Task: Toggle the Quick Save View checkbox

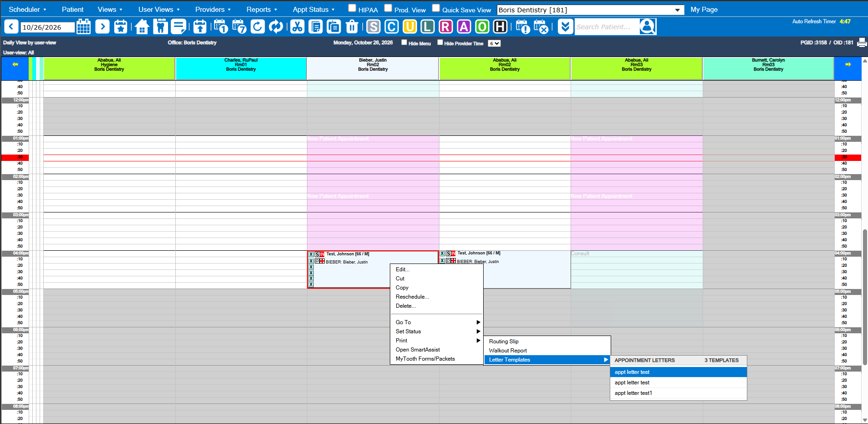Action: click(436, 8)
